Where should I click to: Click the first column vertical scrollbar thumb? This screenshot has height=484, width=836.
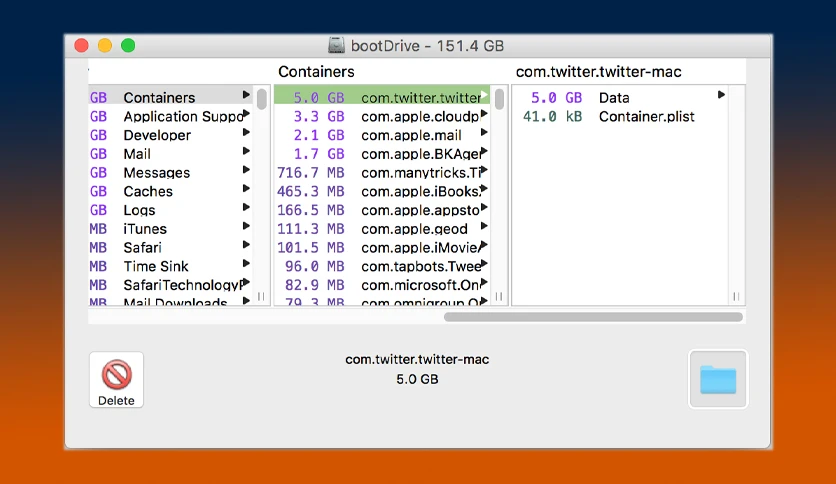261,99
